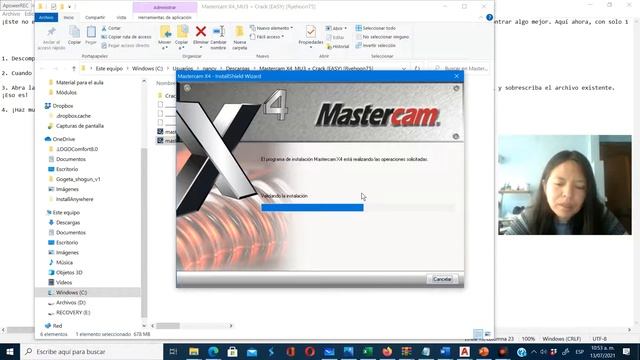Create a Nueva carpeta from the ribbon
The height and width of the screenshot is (360, 640).
point(240,38)
